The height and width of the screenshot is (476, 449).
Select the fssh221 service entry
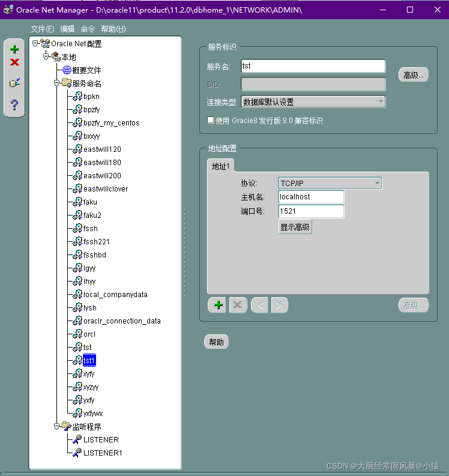pyautogui.click(x=97, y=242)
